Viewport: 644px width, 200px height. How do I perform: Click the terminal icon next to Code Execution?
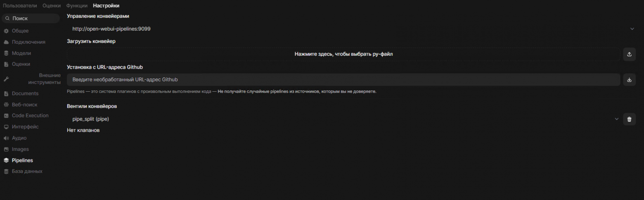click(6, 116)
